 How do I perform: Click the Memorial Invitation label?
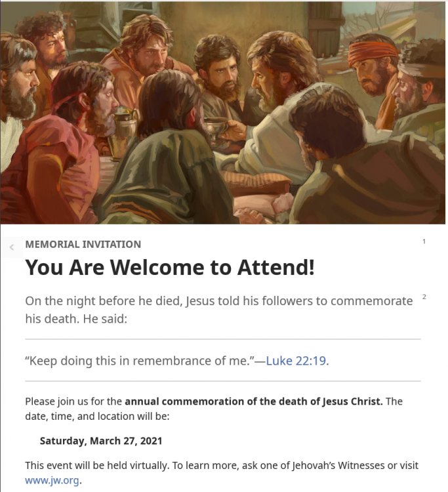tap(83, 244)
